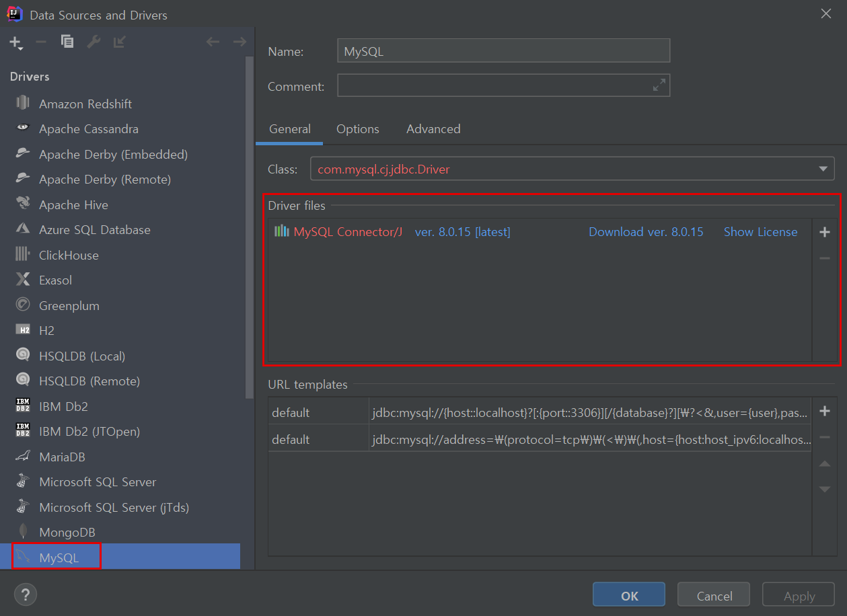Select the IBM Db2 driver icon
This screenshot has height=616, width=847.
(23, 406)
